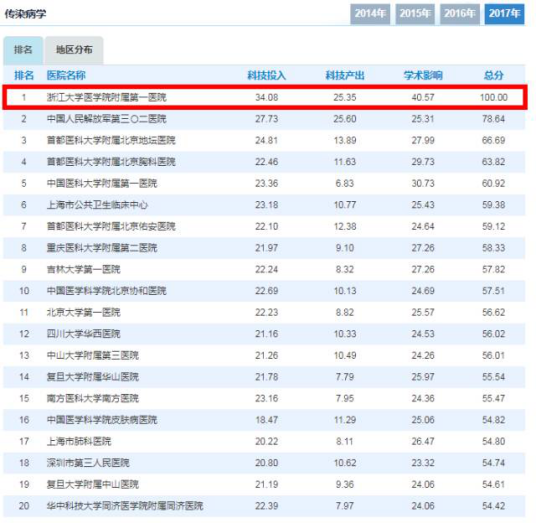This screenshot has width=537, height=523.
Task: Select 复旦大学附属中山医院 hospital name
Action: 93,485
